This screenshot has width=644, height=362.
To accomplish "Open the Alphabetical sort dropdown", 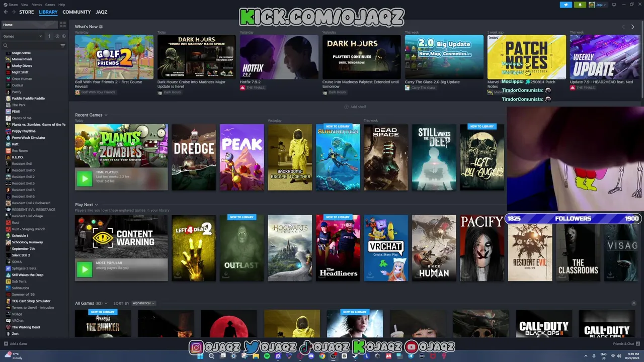I will tap(143, 303).
